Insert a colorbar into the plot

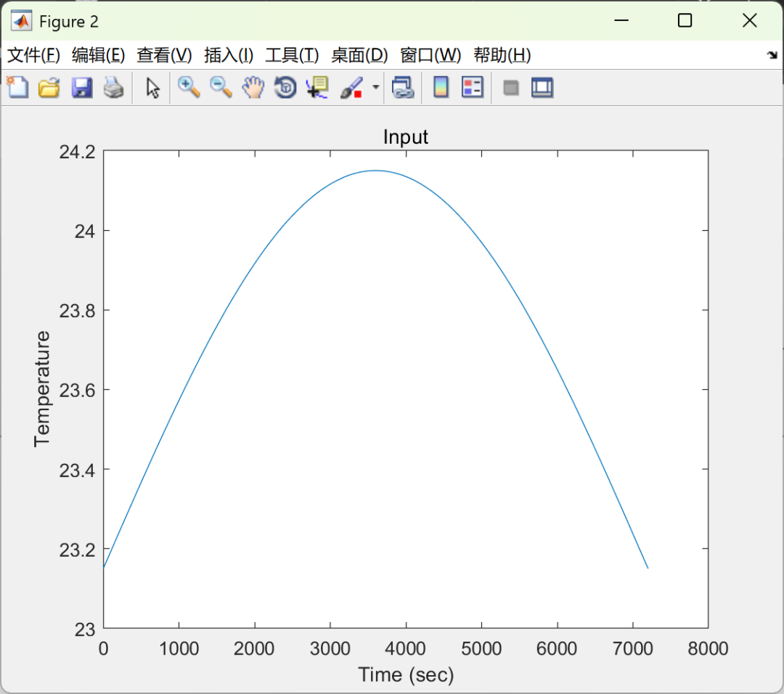tap(440, 87)
